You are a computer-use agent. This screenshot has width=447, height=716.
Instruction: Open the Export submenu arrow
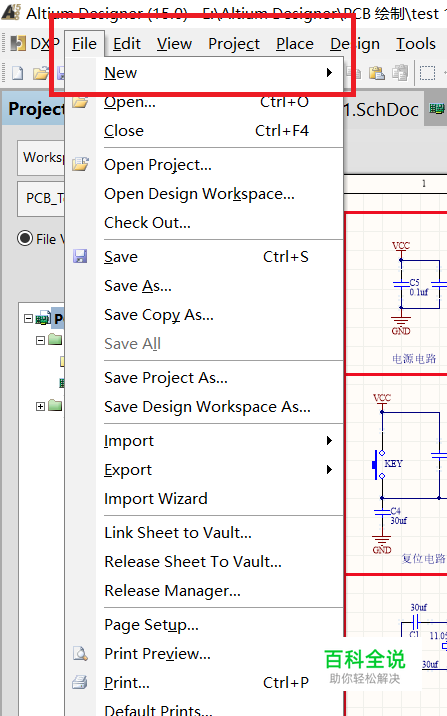tap(329, 469)
